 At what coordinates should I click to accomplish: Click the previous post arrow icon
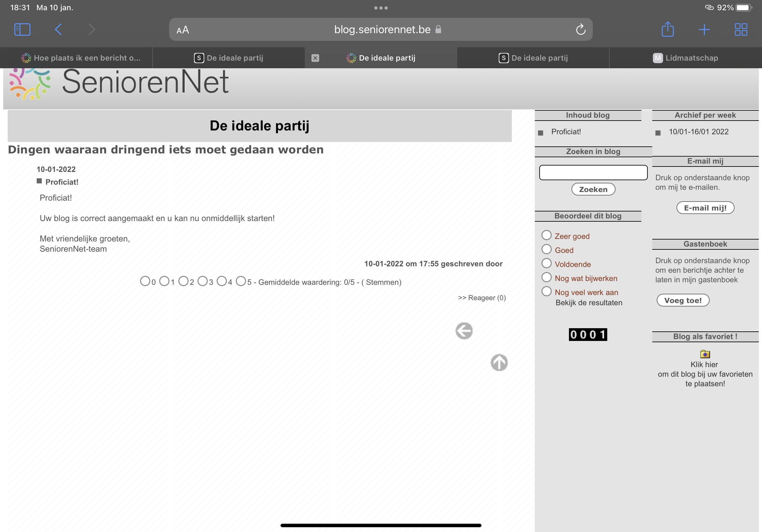point(464,330)
